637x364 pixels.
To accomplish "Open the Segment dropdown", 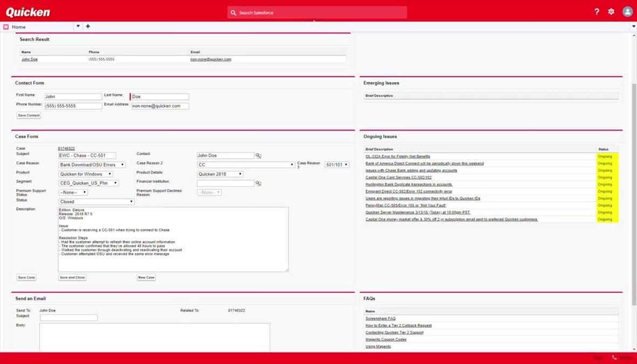I will [88, 183].
